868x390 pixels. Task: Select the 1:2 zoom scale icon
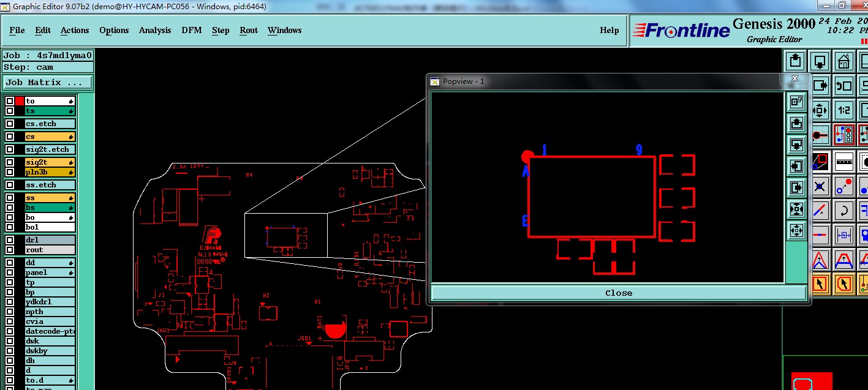tap(843, 110)
